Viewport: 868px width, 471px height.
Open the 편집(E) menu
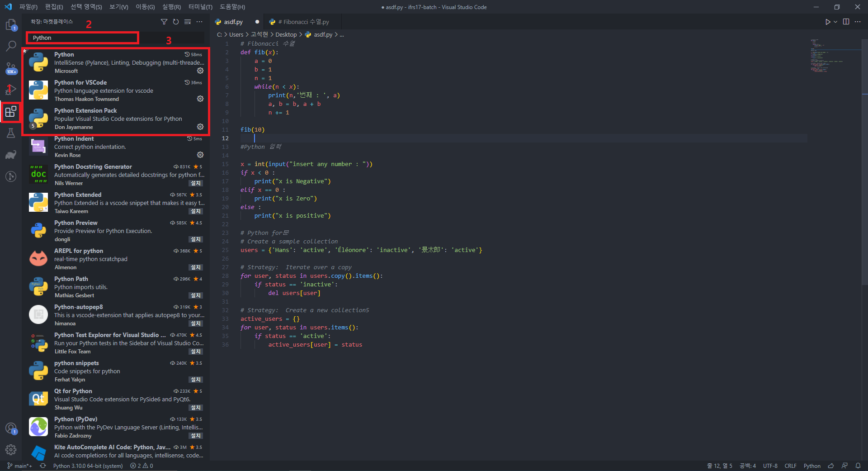coord(54,7)
